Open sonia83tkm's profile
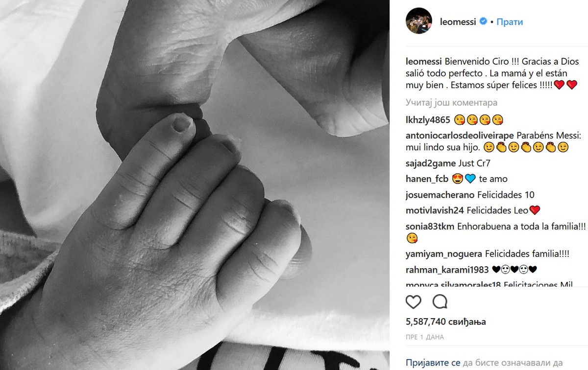588x370 pixels. [x=430, y=227]
